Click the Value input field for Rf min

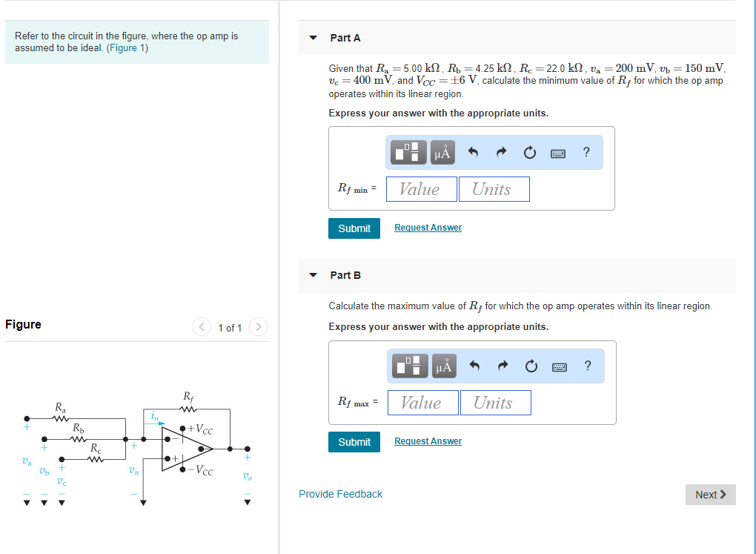tap(421, 189)
